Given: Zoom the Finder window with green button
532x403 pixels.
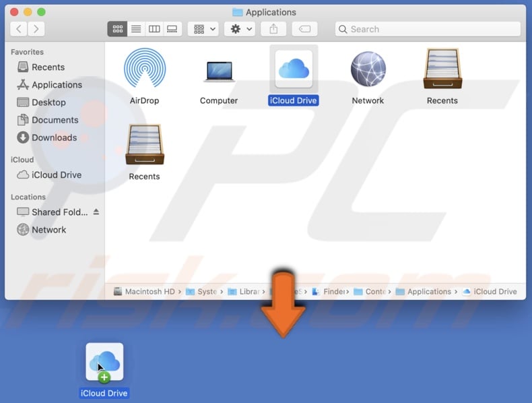Looking at the screenshot, I should (41, 12).
